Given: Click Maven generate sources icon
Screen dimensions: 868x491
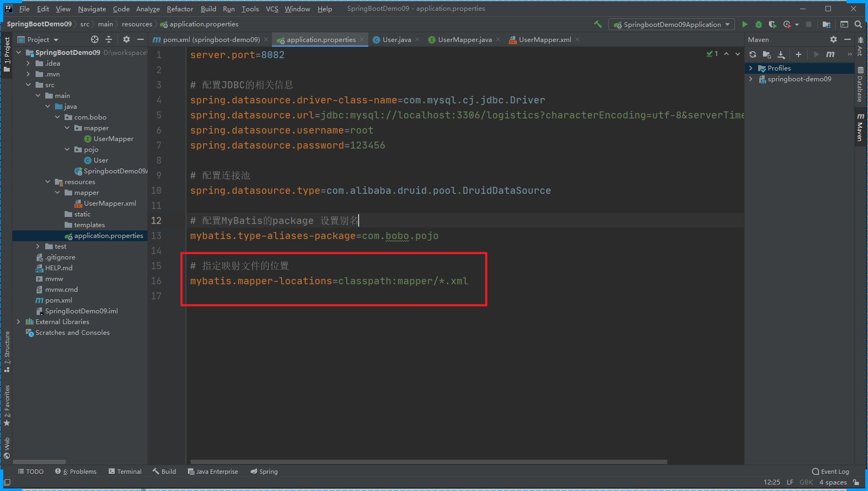Looking at the screenshot, I should (767, 54).
